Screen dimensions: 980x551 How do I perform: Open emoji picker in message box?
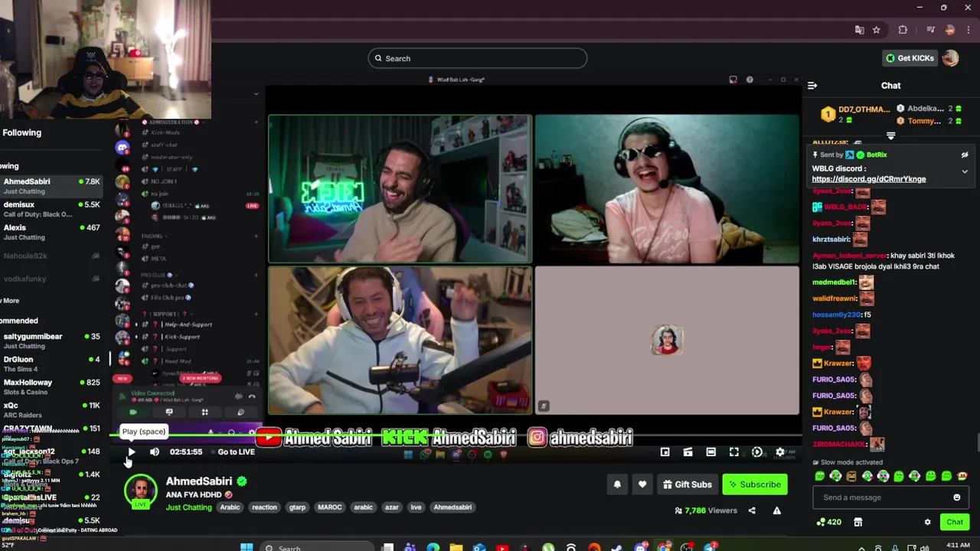coord(956,497)
